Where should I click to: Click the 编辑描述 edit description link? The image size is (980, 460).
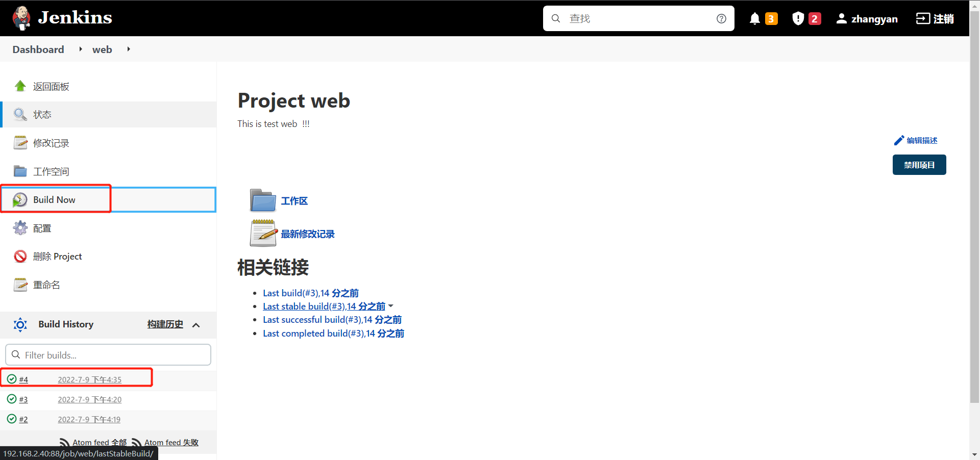coord(916,141)
